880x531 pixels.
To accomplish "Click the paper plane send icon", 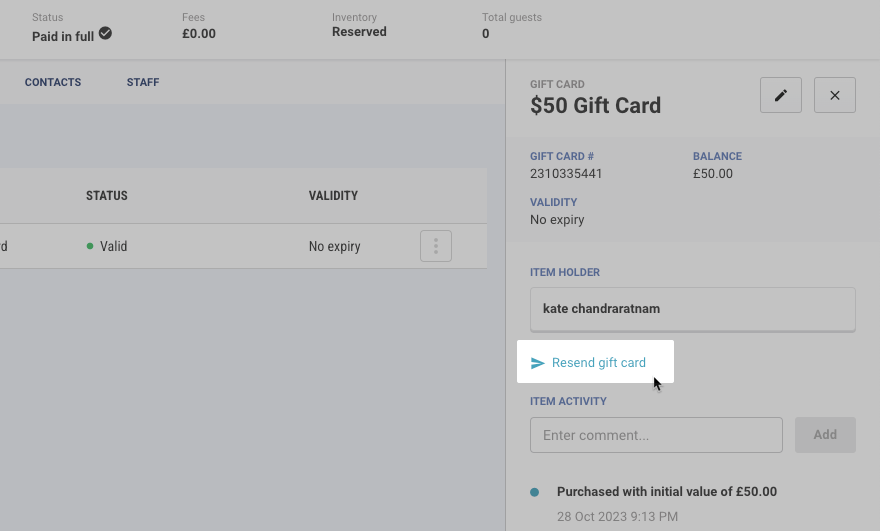I will (538, 363).
